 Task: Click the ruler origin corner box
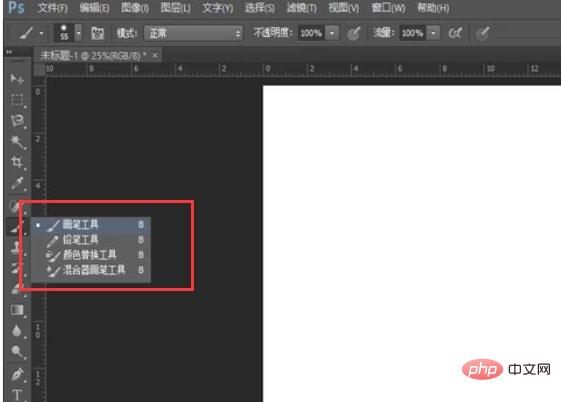pos(39,69)
